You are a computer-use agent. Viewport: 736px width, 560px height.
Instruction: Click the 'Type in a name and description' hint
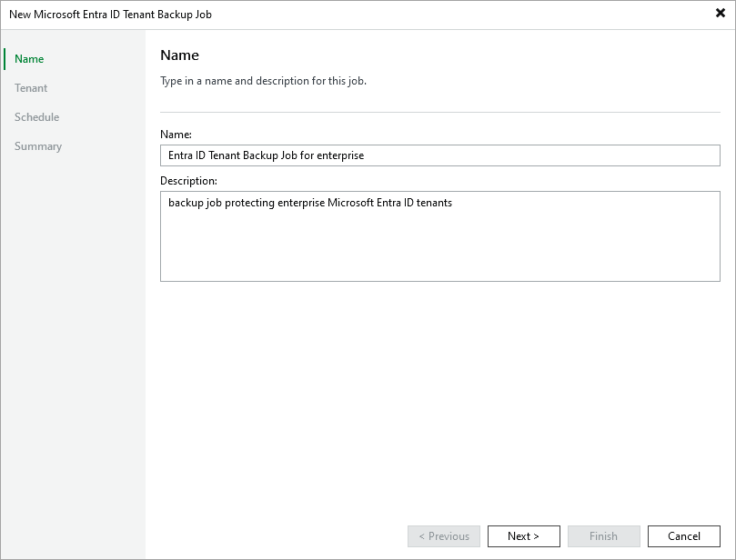(263, 81)
